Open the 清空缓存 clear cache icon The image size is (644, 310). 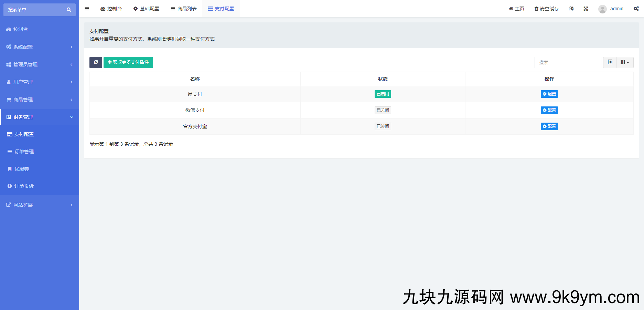coord(536,9)
